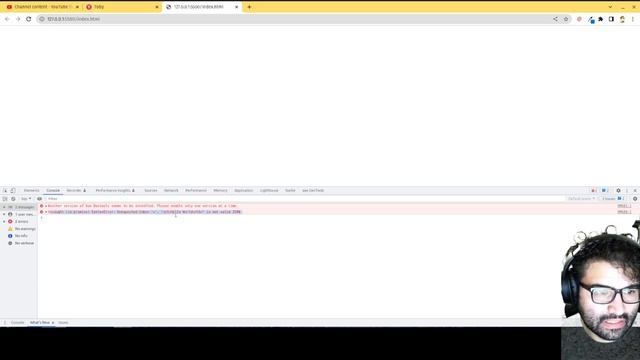Switch to the Sources tab
This screenshot has width=640, height=360.
coord(151,191)
